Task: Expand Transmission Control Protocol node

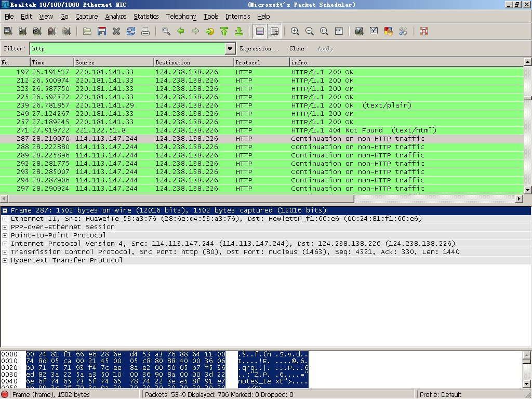Action: tap(5, 252)
